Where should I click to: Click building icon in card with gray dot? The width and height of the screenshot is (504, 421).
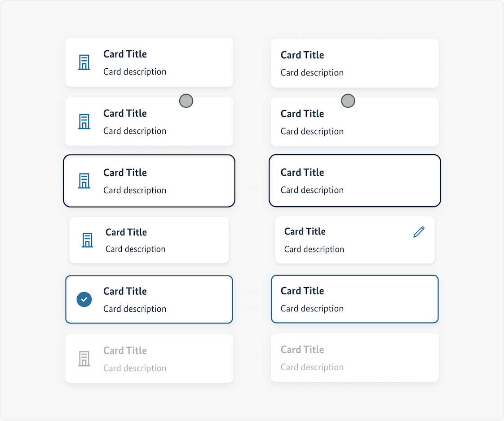pyautogui.click(x=84, y=122)
